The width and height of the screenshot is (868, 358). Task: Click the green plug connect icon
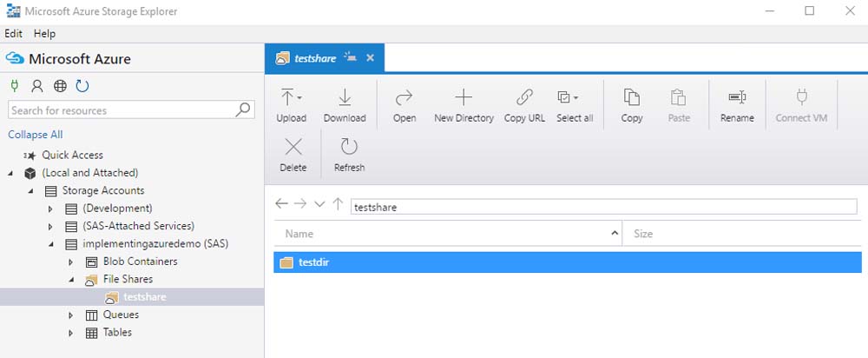coord(15,86)
